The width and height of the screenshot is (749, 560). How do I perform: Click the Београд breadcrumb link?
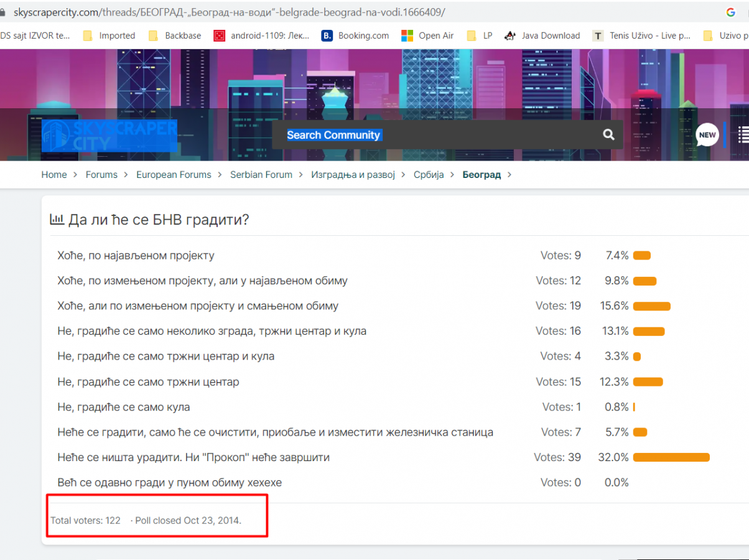point(481,175)
